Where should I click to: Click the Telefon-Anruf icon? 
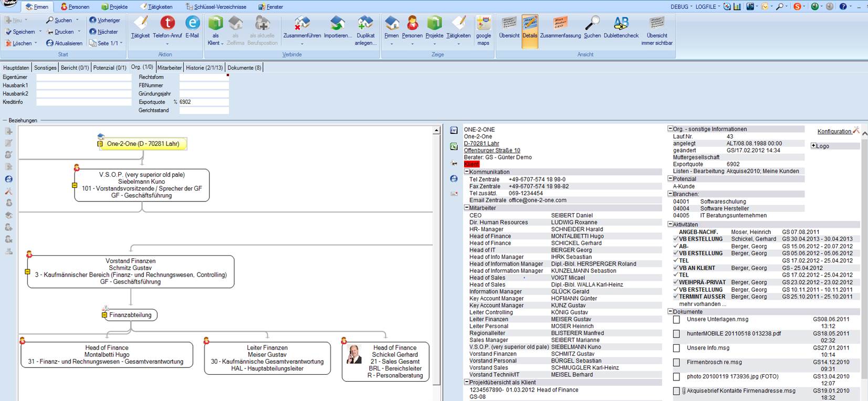168,24
